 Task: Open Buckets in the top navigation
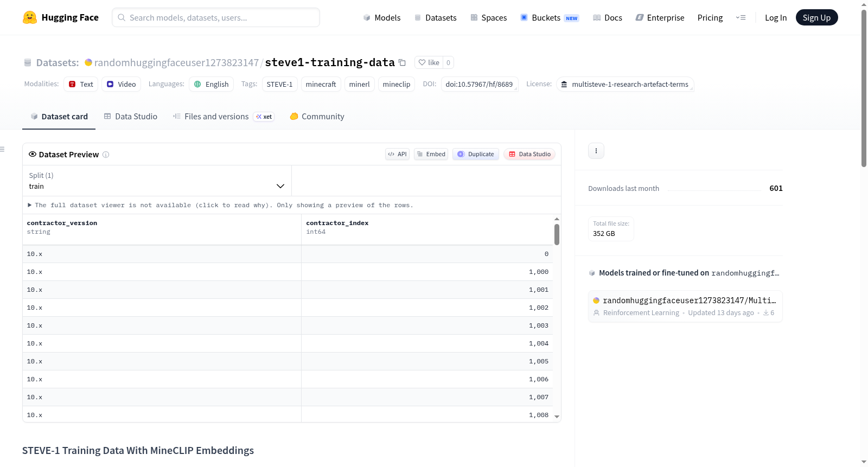coord(550,17)
